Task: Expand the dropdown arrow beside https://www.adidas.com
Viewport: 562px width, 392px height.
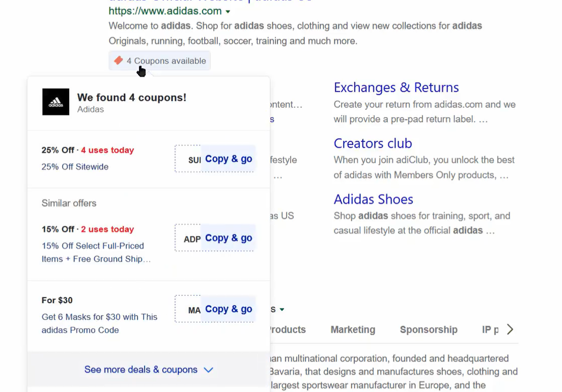Action: (x=228, y=12)
